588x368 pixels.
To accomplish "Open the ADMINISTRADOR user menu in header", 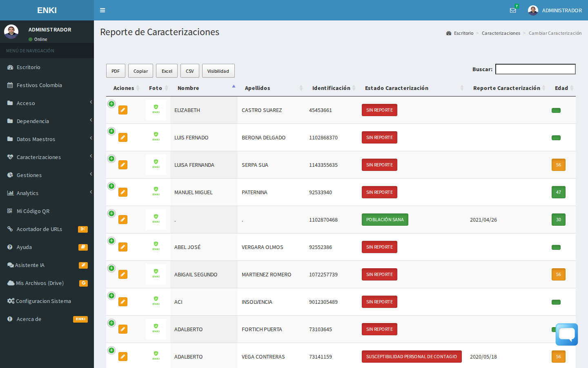I will (555, 10).
